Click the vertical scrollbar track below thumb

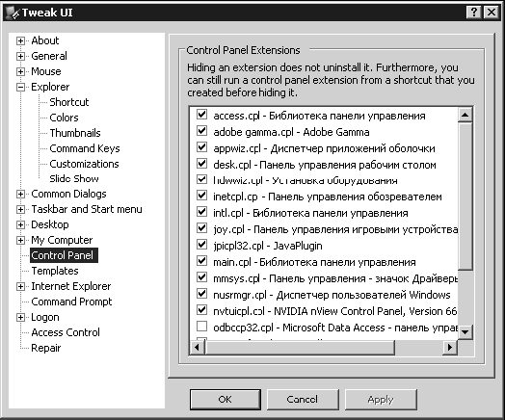[x=465, y=296]
